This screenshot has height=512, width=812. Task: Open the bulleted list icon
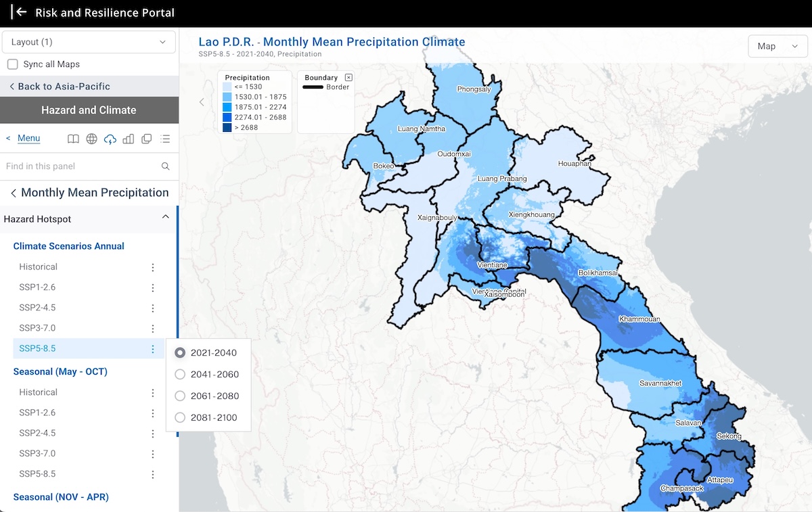(165, 139)
